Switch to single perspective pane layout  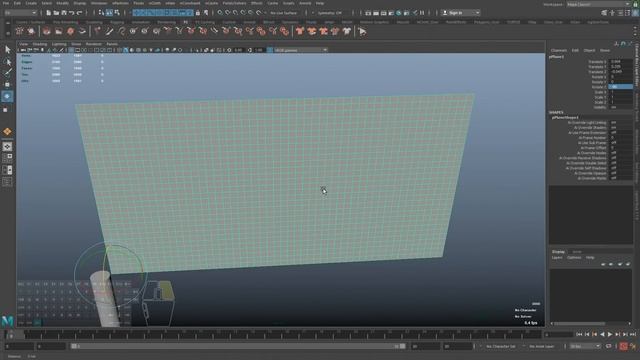7,147
